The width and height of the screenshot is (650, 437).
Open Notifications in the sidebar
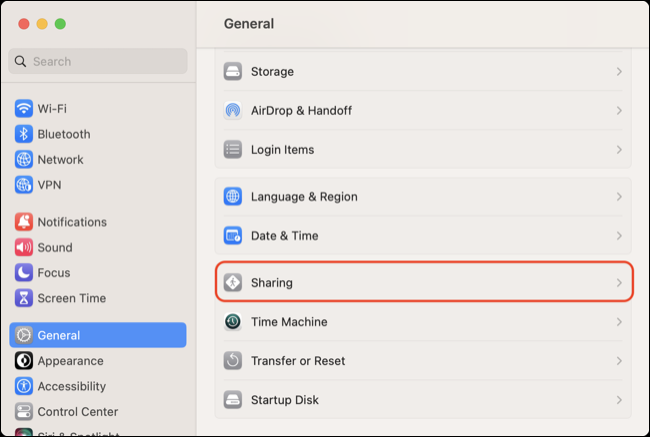71,222
